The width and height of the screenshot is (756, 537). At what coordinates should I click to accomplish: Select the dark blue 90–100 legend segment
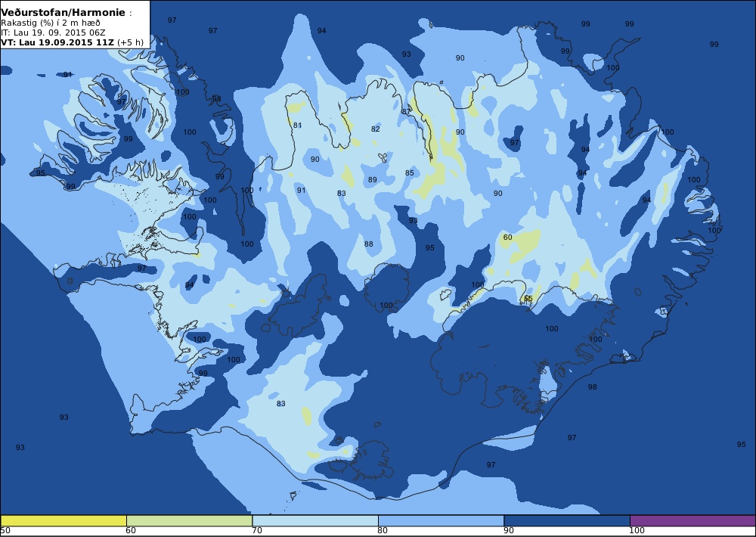coord(566,520)
